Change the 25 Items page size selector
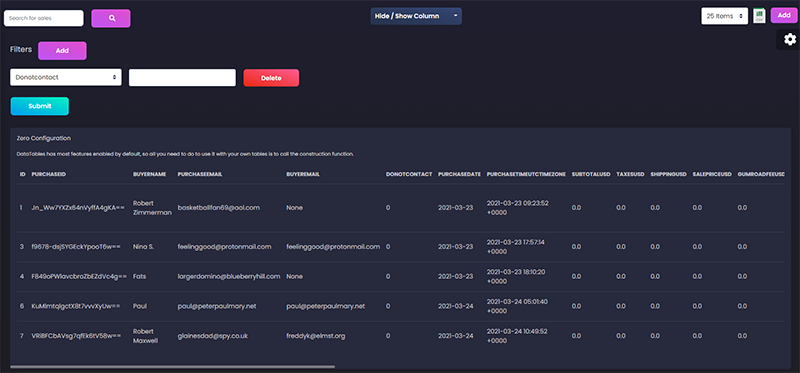800x373 pixels. 724,16
